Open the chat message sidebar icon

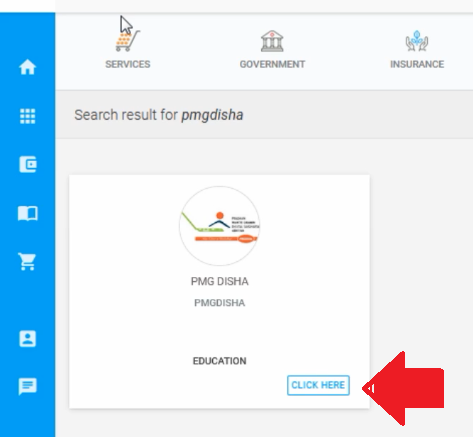[27, 386]
